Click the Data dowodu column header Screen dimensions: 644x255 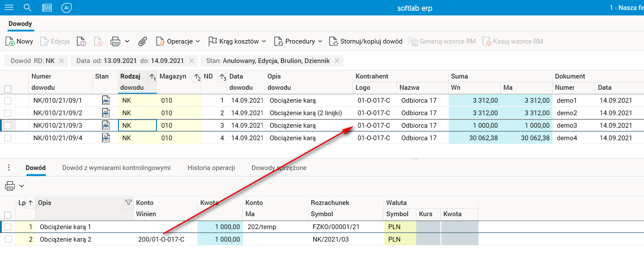(246, 82)
